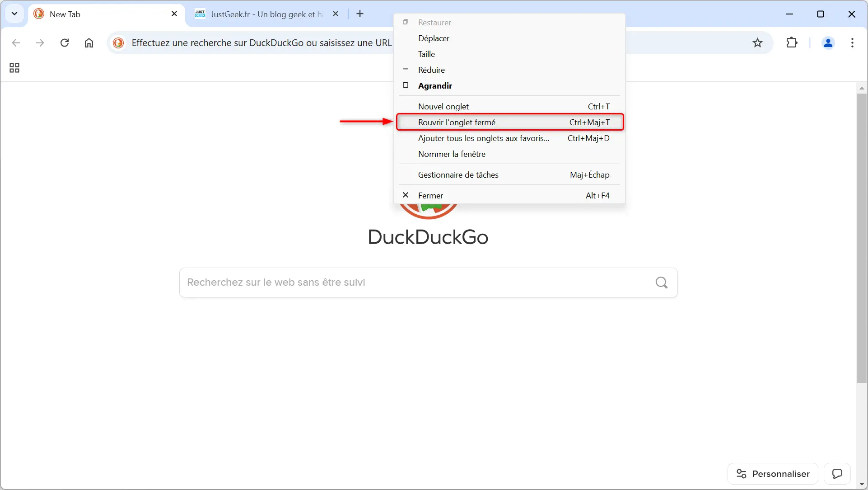Open the extensions puzzle icon
The width and height of the screenshot is (868, 490).
click(792, 43)
